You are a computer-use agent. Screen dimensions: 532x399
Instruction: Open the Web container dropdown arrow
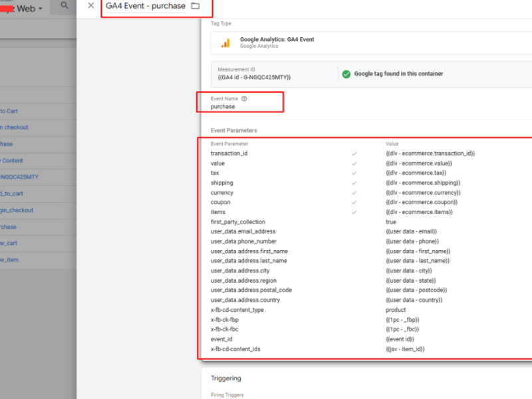41,9
